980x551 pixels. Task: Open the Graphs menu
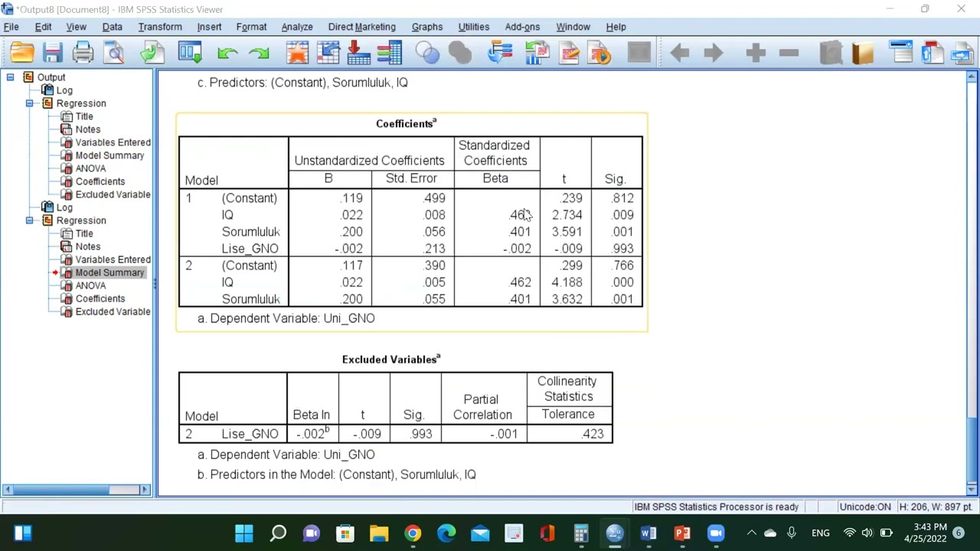(x=427, y=27)
